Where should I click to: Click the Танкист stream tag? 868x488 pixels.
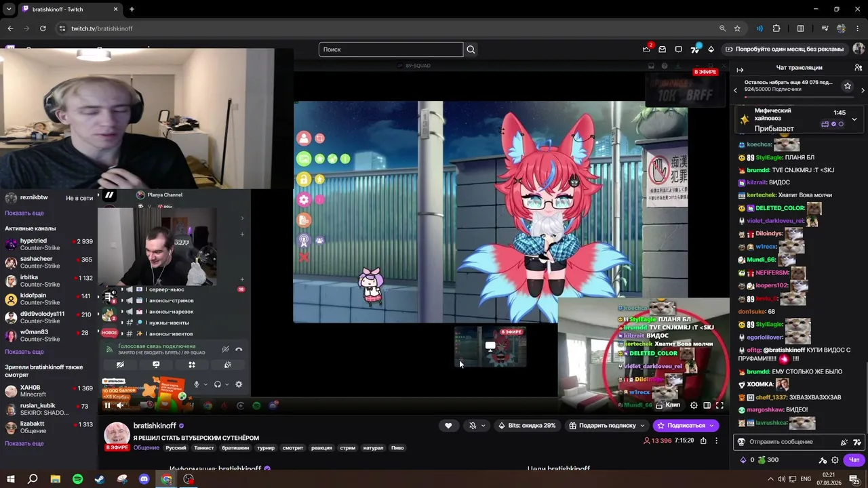[204, 448]
